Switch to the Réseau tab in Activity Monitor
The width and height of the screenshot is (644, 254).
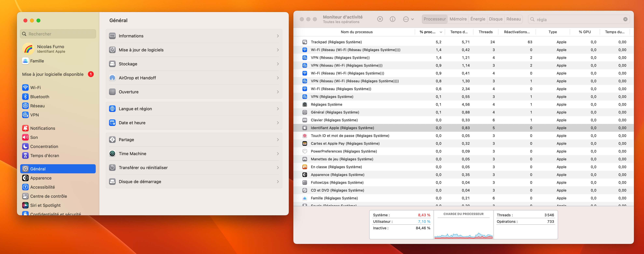click(x=513, y=19)
